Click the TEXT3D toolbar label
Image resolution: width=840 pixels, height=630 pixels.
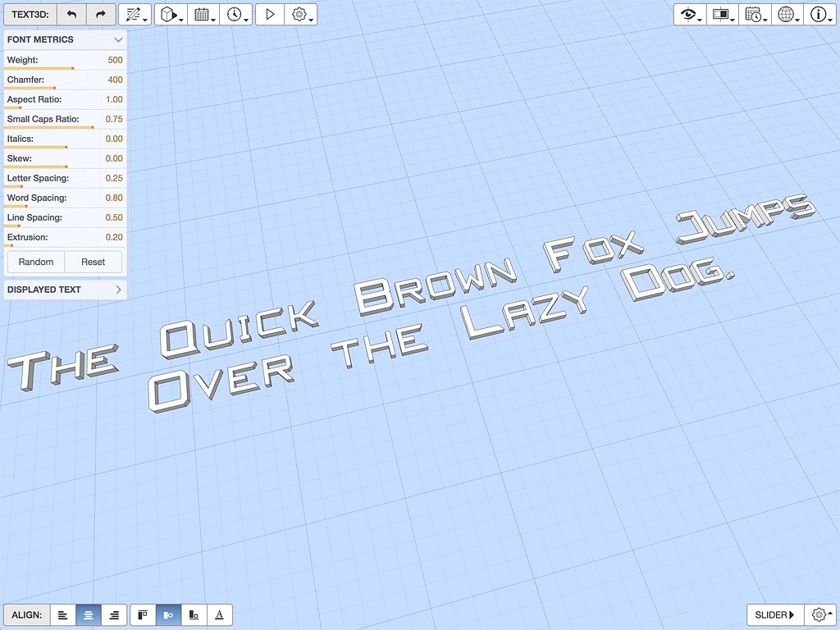click(30, 15)
